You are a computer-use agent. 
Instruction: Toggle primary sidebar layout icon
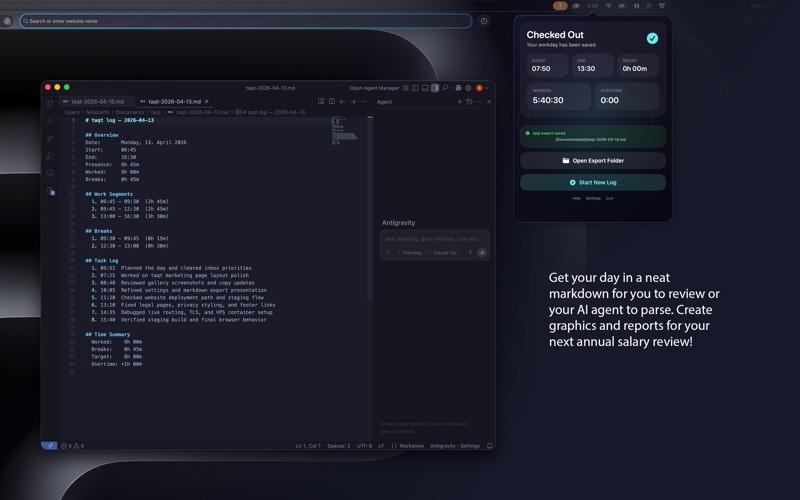(x=415, y=88)
